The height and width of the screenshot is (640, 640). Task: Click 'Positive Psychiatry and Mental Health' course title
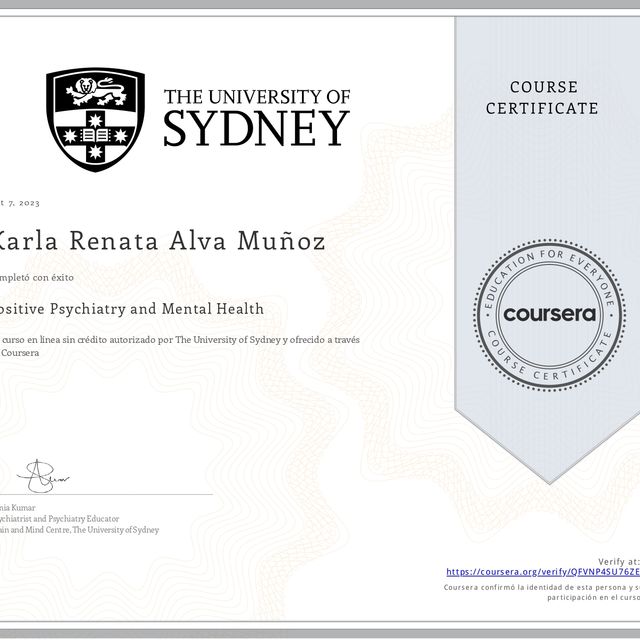(131, 309)
